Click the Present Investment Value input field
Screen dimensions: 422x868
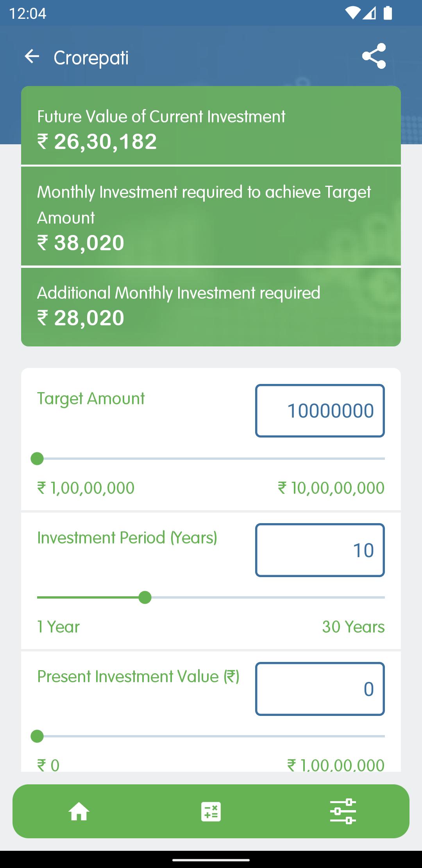[320, 689]
